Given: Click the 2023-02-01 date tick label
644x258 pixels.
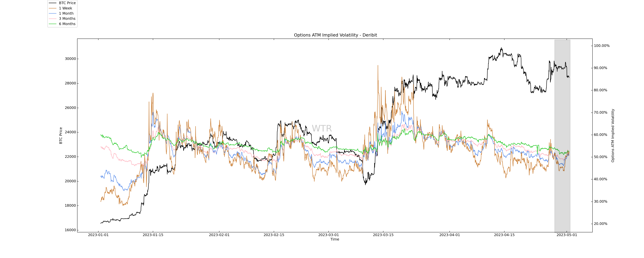Looking at the screenshot, I should pyautogui.click(x=219, y=235).
